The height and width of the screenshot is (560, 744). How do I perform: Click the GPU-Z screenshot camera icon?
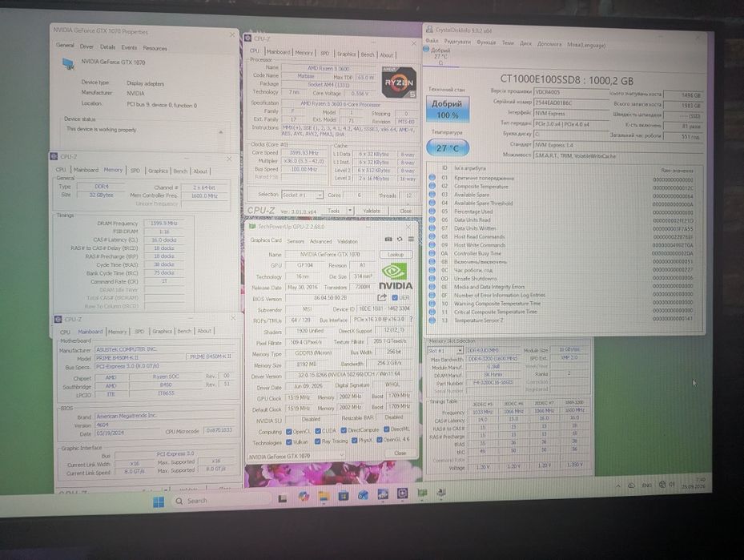point(388,240)
